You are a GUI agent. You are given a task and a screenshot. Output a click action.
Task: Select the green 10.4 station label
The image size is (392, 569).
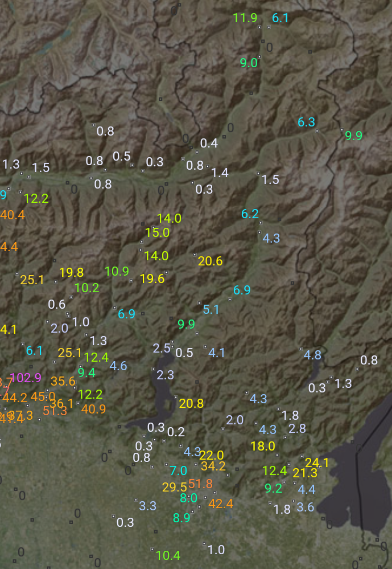[x=168, y=555]
